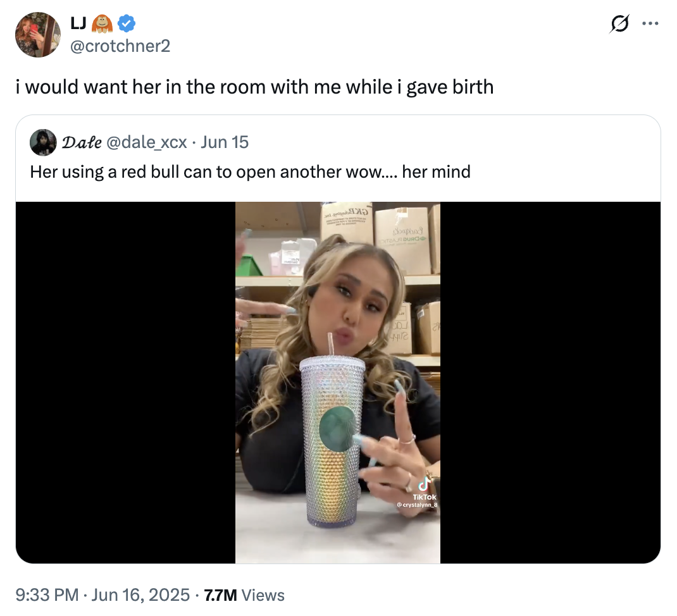Viewport: 677px width, 616px height.
Task: Open the more options ellipsis menu
Action: (650, 24)
